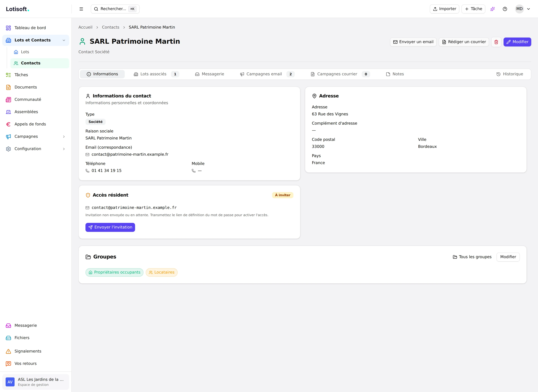
Task: Open the Campagnes email tab
Action: click(267, 74)
